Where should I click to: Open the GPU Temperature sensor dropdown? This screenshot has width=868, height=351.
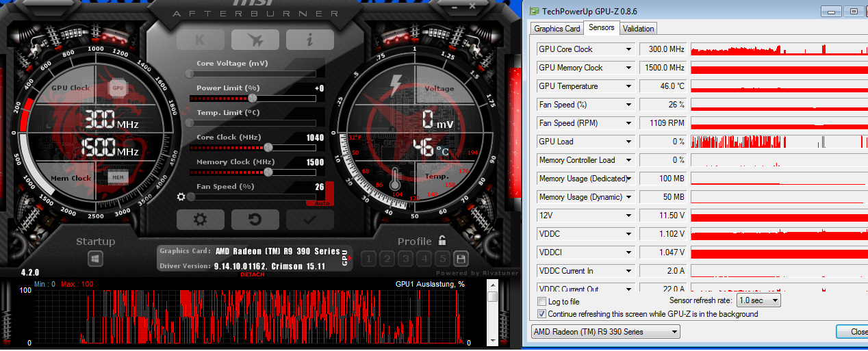628,86
